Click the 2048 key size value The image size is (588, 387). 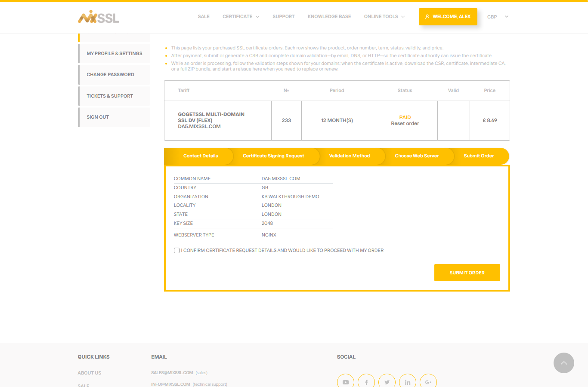(x=267, y=223)
